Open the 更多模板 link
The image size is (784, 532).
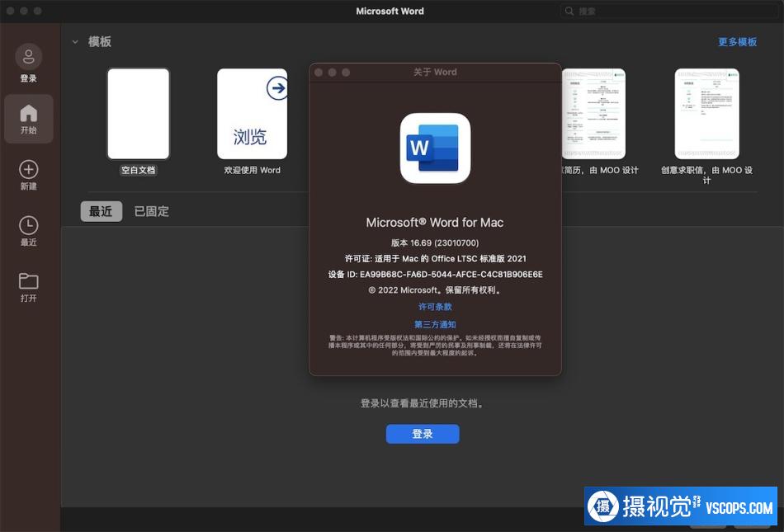(x=737, y=42)
